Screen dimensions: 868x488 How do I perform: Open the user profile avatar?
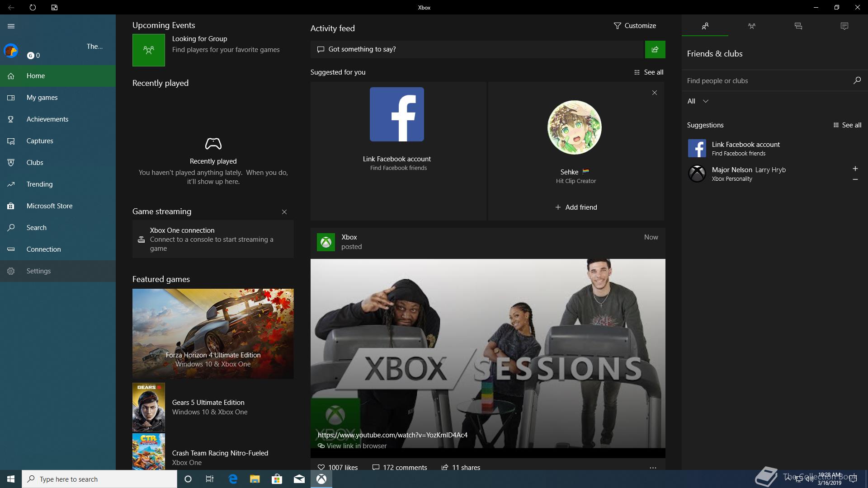11,51
